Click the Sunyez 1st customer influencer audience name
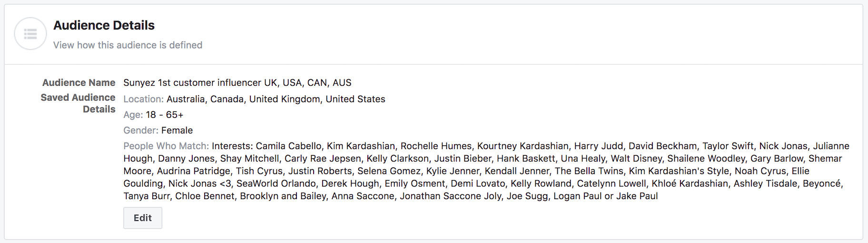This screenshot has height=243, width=868. [237, 83]
